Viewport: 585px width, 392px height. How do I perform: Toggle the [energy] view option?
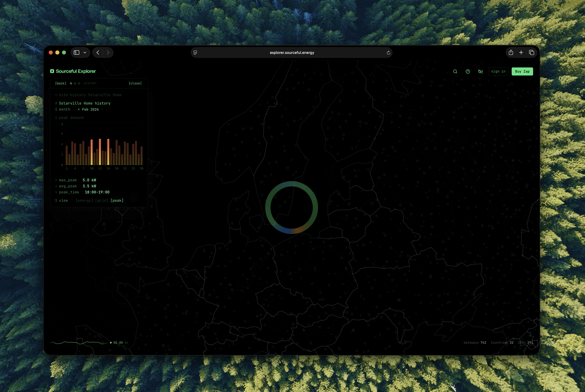coord(84,200)
